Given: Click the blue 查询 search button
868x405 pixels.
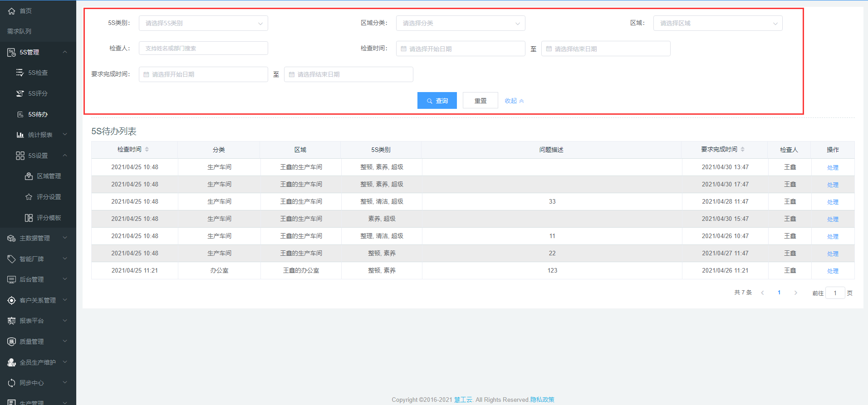Looking at the screenshot, I should [x=437, y=101].
